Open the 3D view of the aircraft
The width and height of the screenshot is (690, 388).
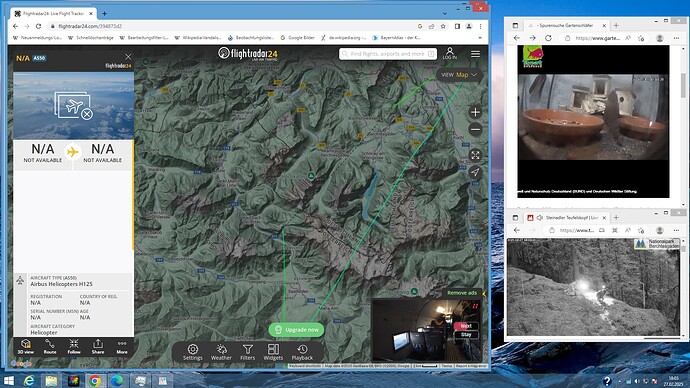pos(26,347)
